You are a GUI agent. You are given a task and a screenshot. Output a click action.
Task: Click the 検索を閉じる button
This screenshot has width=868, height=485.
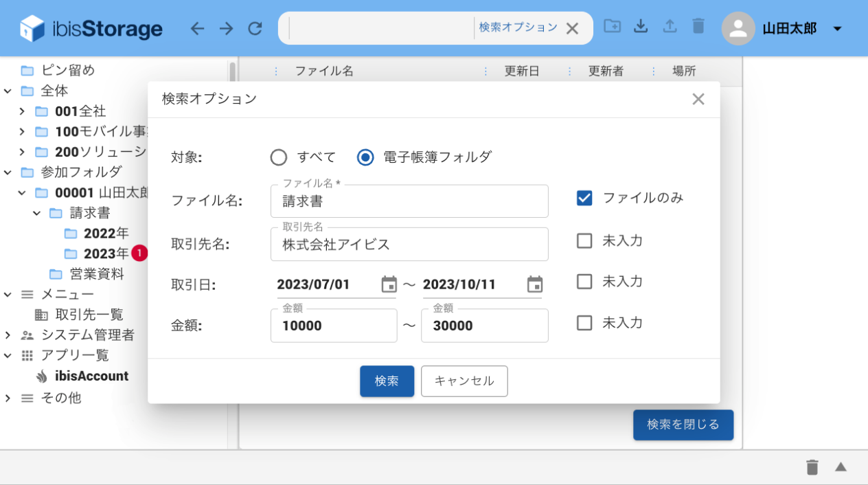point(683,425)
